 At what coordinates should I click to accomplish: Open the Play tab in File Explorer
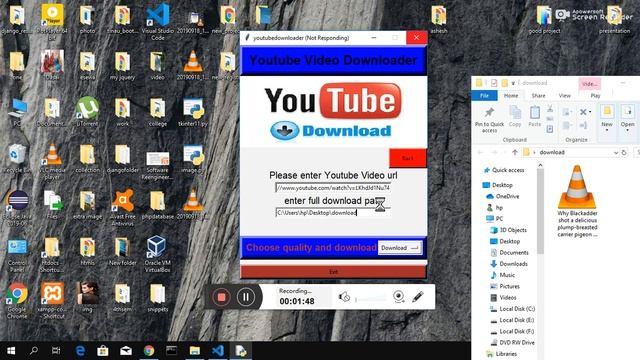tap(595, 96)
